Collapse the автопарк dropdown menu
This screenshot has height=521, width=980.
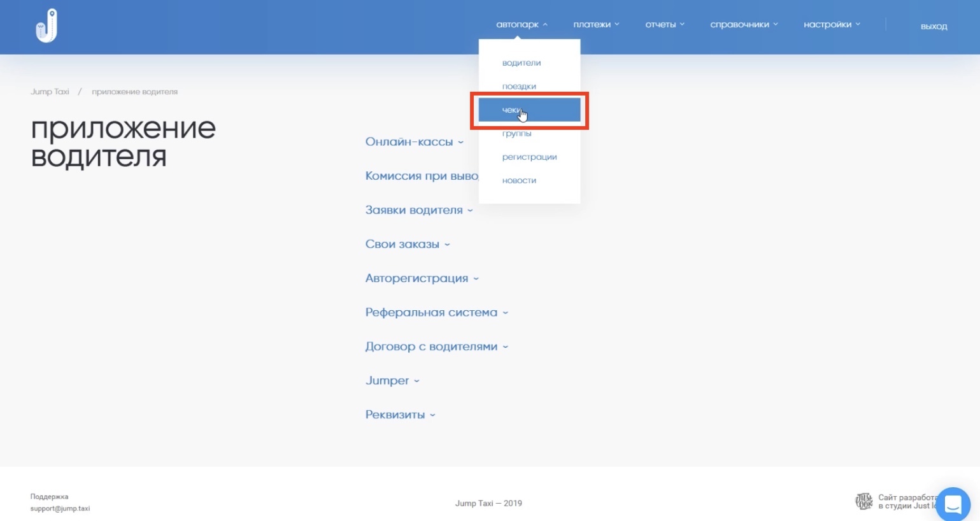pos(521,25)
